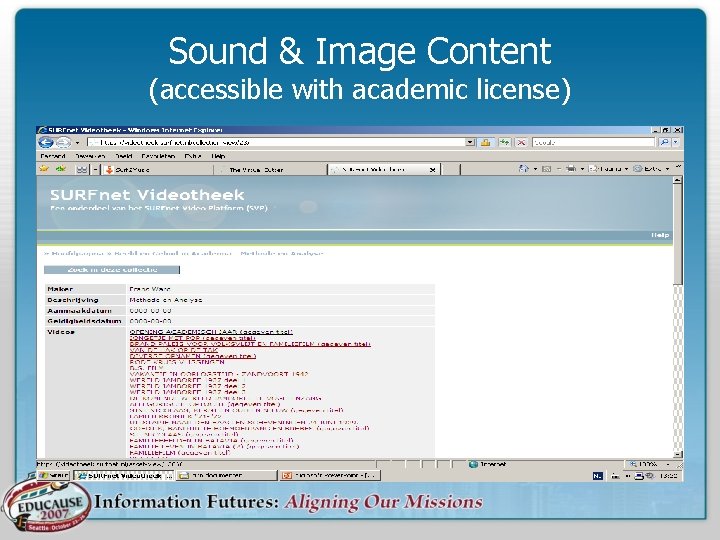Select the PowerPoint taskbar button
720x540 pixels.
point(330,475)
